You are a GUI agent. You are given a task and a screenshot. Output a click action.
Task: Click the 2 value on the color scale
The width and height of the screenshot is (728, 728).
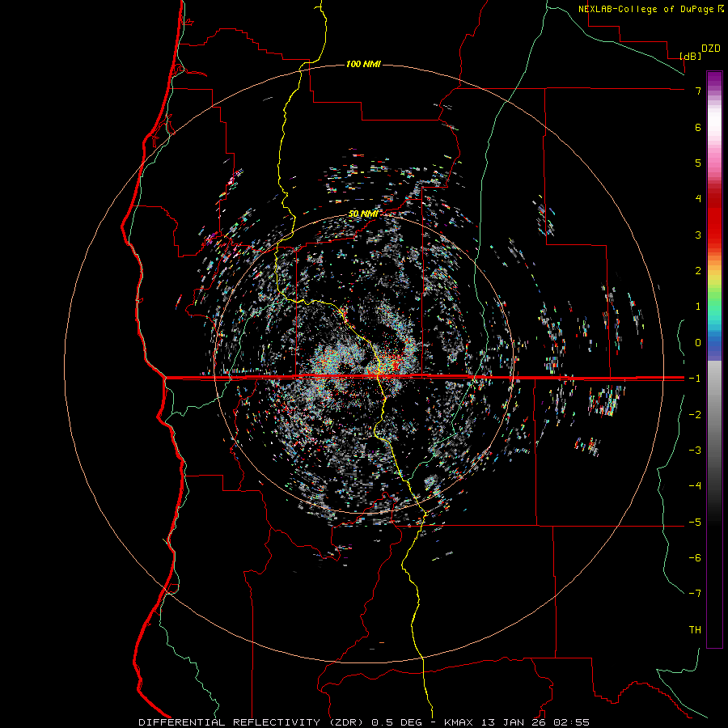[x=698, y=271]
